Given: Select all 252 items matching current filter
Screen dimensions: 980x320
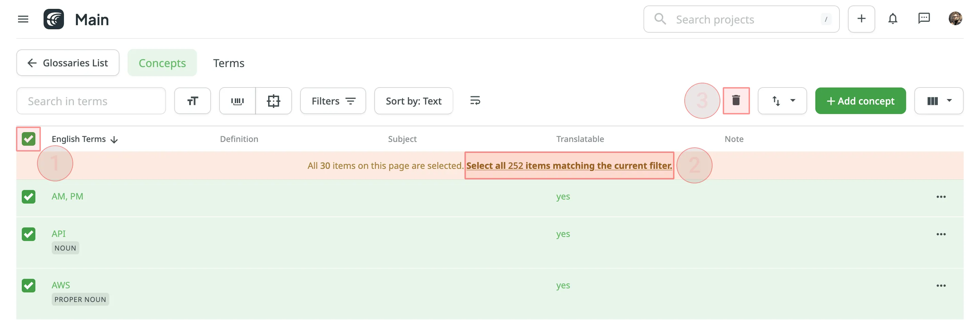Looking at the screenshot, I should [x=569, y=165].
